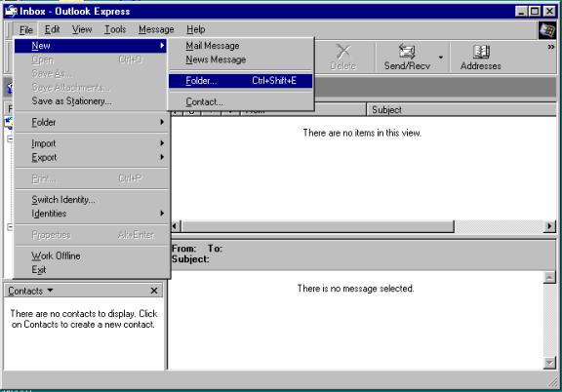Click Save as Stationery... menu entry

click(x=91, y=101)
